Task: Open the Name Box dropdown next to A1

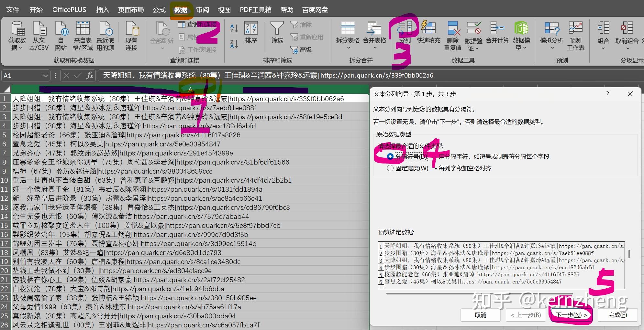Action: click(x=45, y=75)
